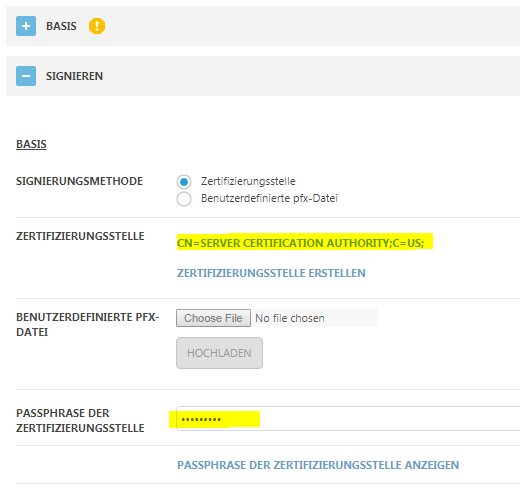Click the yellow warning icon beside BASIS

tap(97, 26)
